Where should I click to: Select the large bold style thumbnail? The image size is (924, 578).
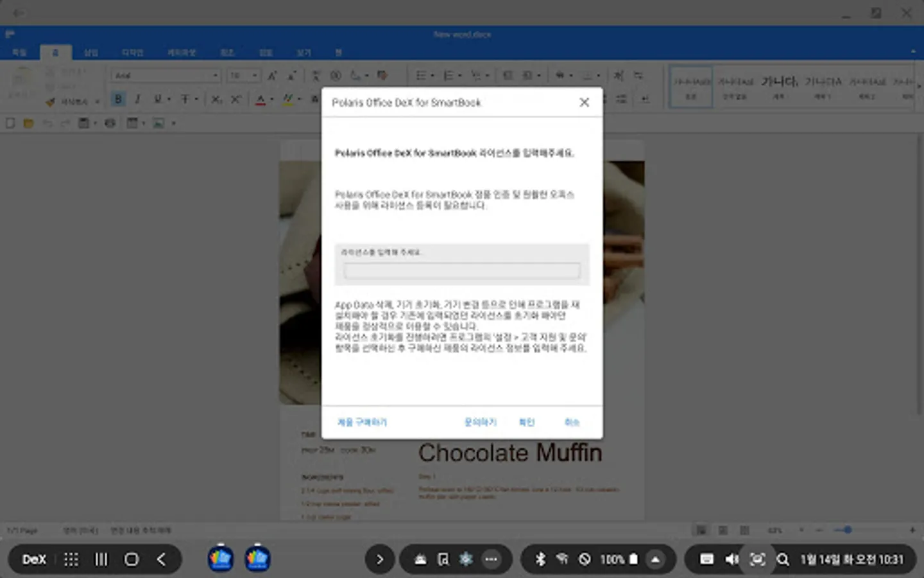[x=779, y=86]
